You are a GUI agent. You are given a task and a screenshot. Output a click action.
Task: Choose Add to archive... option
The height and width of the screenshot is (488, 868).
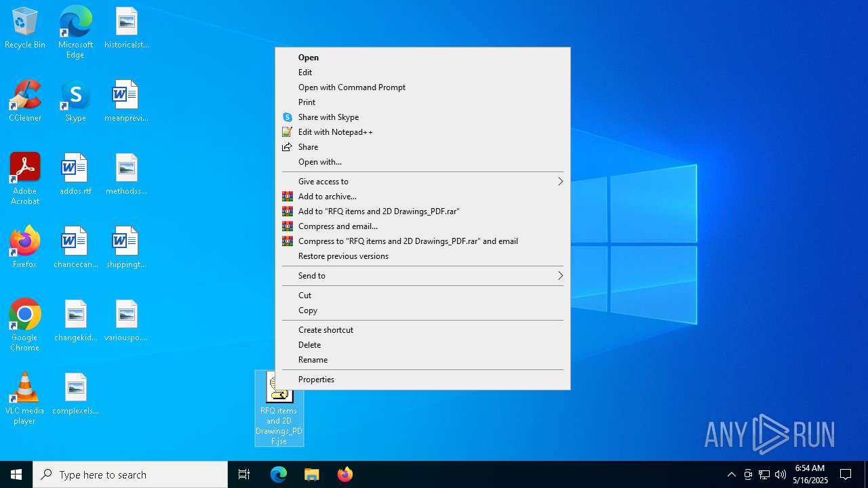point(422,197)
